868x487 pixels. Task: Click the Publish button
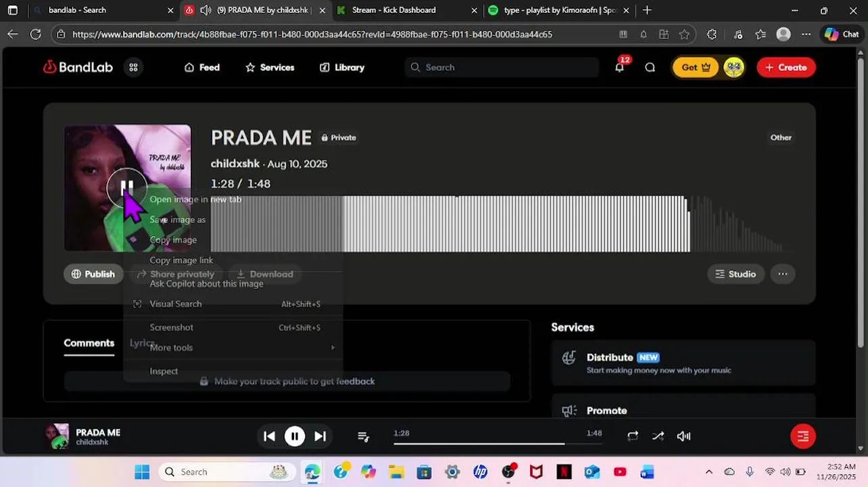(x=93, y=274)
